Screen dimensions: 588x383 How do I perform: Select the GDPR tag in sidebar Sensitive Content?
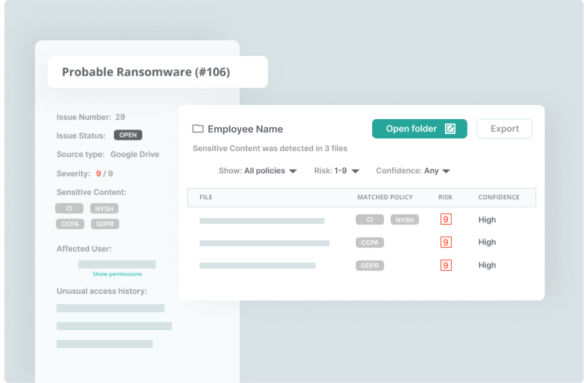[105, 224]
